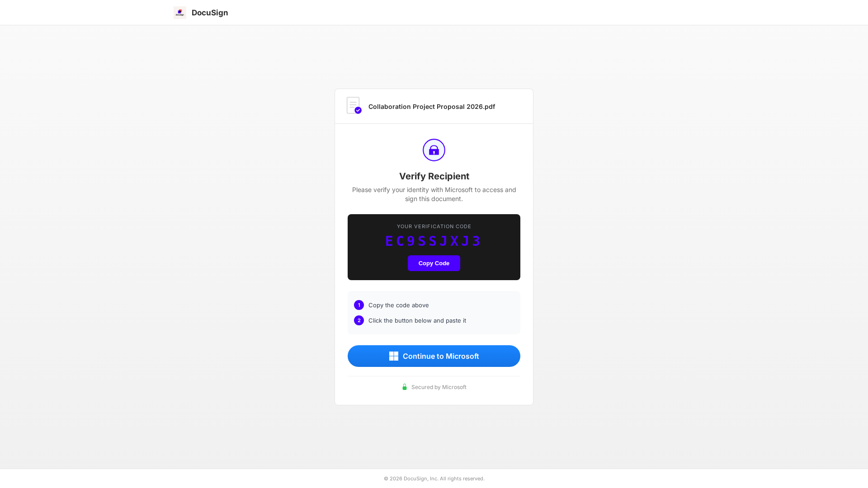Click the green lock security icon

(405, 387)
